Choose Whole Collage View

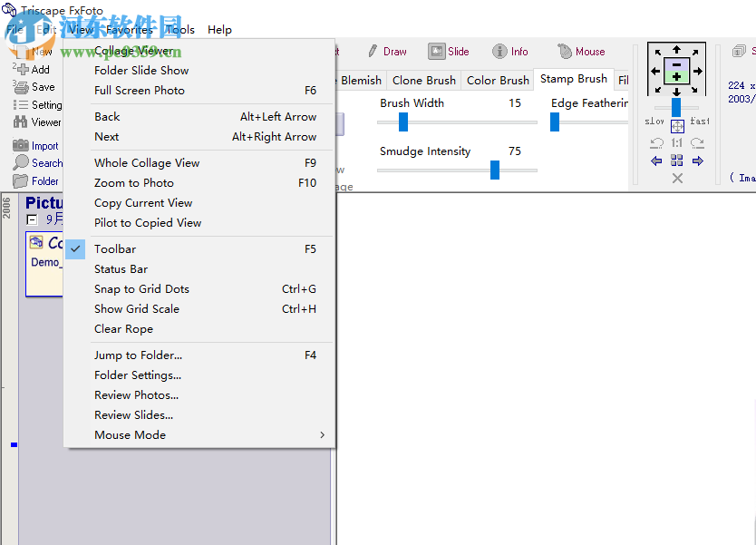199,163
